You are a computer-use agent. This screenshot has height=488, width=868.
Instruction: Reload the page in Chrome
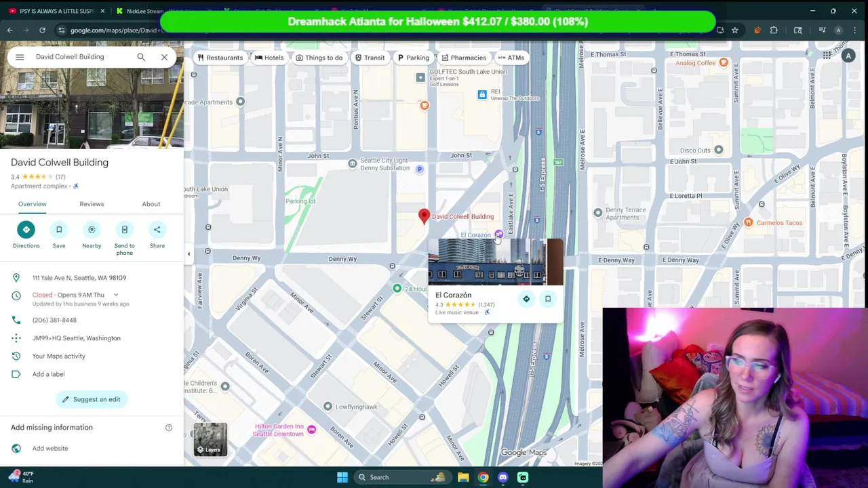(42, 30)
